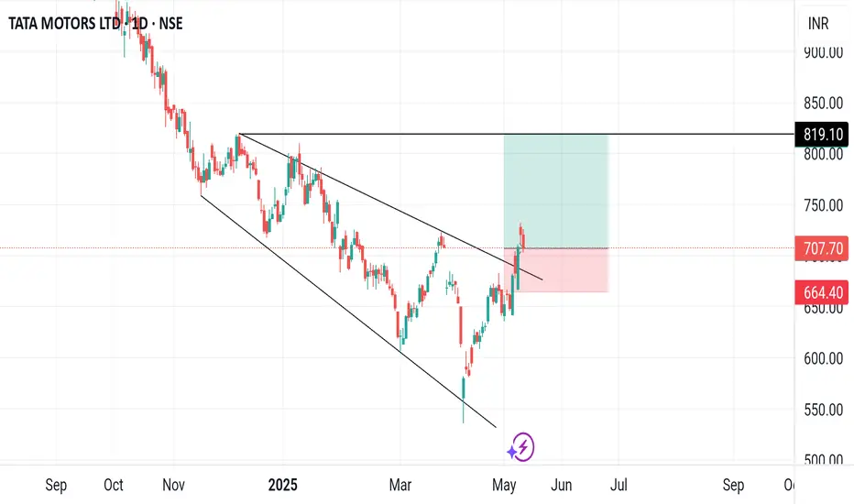Click the May label on time axis

pos(504,485)
